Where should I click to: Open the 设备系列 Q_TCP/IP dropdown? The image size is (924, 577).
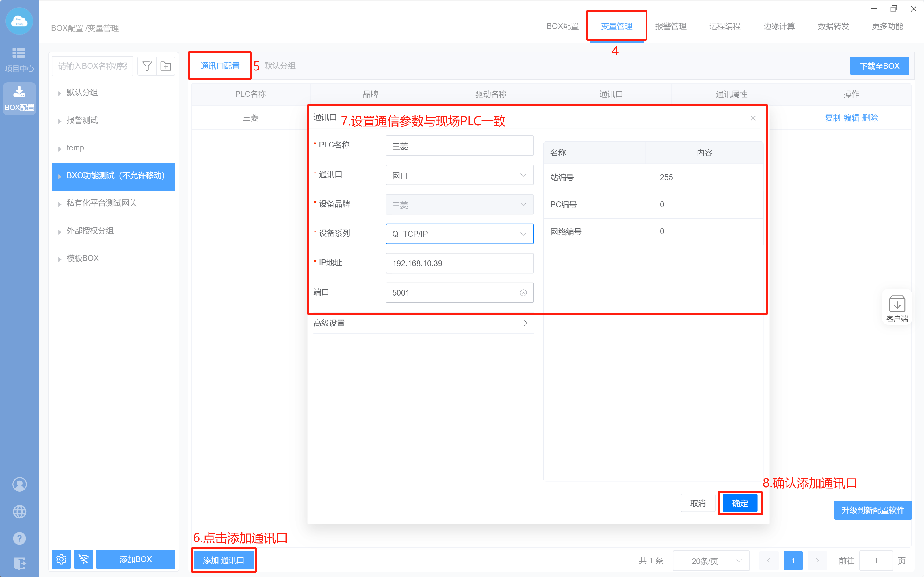point(459,234)
